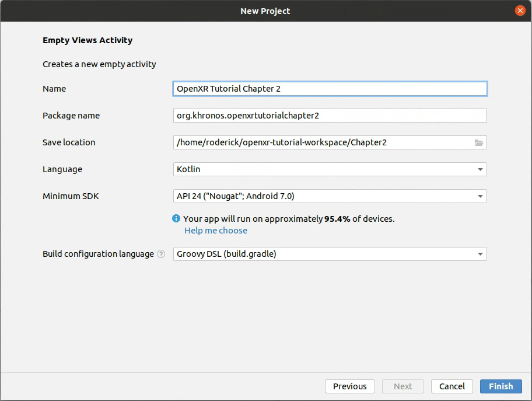Click the greyed-out Next button
This screenshot has height=401, width=532.
point(402,386)
